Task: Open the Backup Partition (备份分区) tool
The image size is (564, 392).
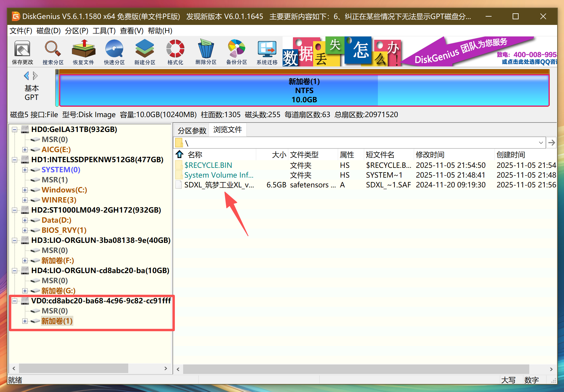Action: point(236,52)
